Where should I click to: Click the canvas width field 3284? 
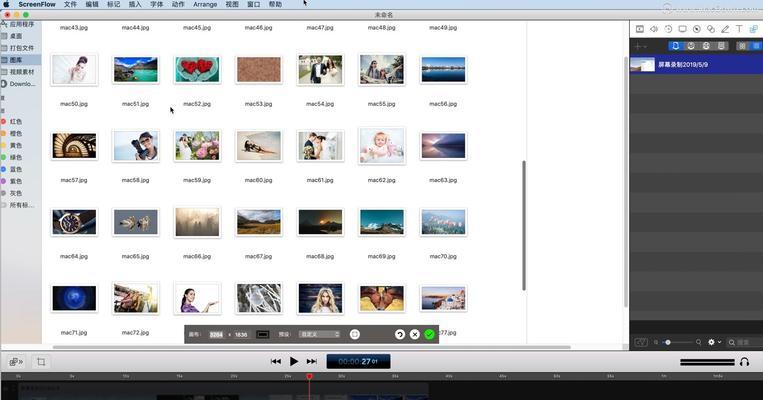[x=216, y=335]
